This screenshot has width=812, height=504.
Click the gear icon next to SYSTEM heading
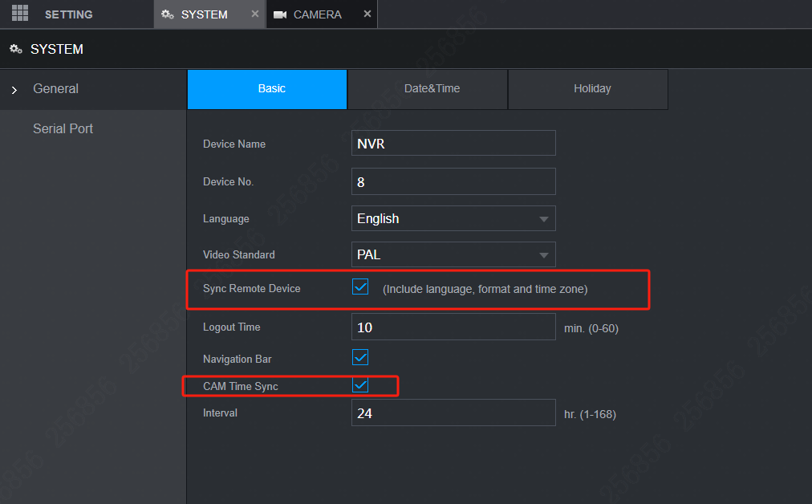pyautogui.click(x=15, y=48)
